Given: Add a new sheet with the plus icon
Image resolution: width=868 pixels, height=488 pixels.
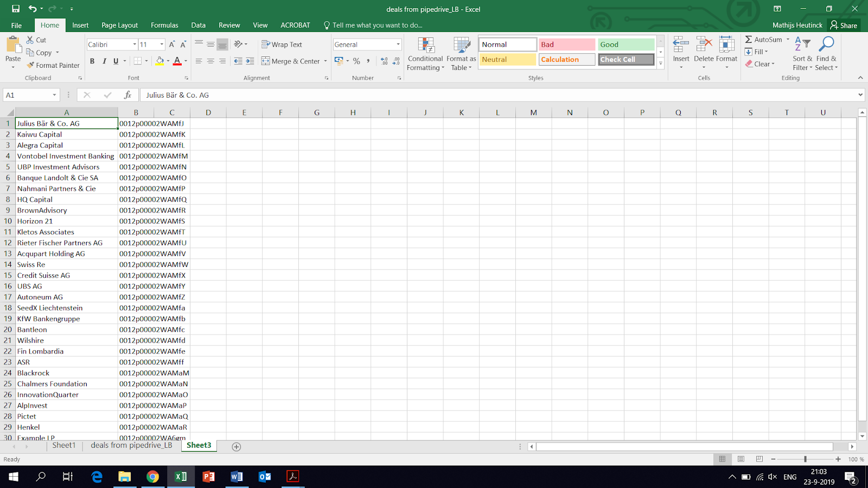Looking at the screenshot, I should (x=236, y=446).
